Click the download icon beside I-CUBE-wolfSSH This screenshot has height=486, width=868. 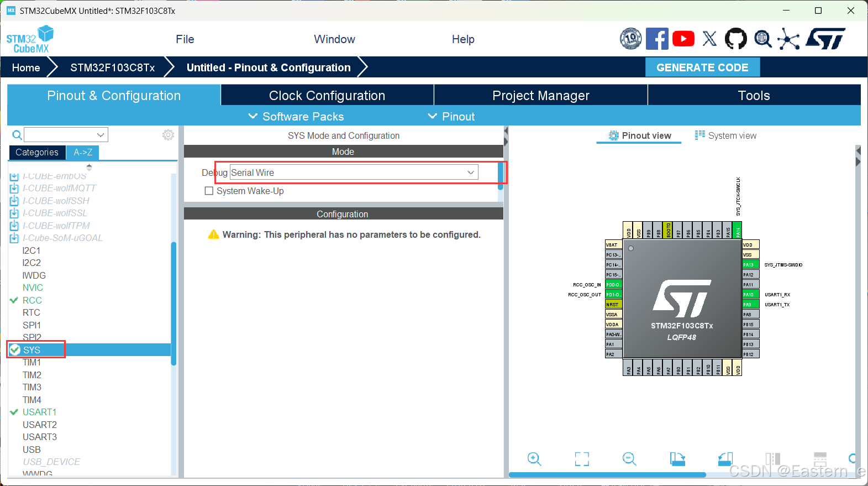[14, 201]
